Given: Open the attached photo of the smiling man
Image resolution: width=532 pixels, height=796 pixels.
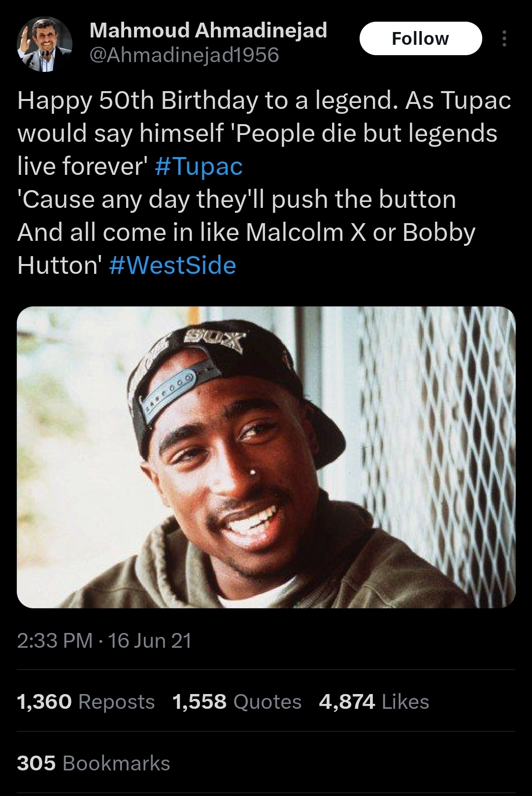Looking at the screenshot, I should [x=266, y=457].
